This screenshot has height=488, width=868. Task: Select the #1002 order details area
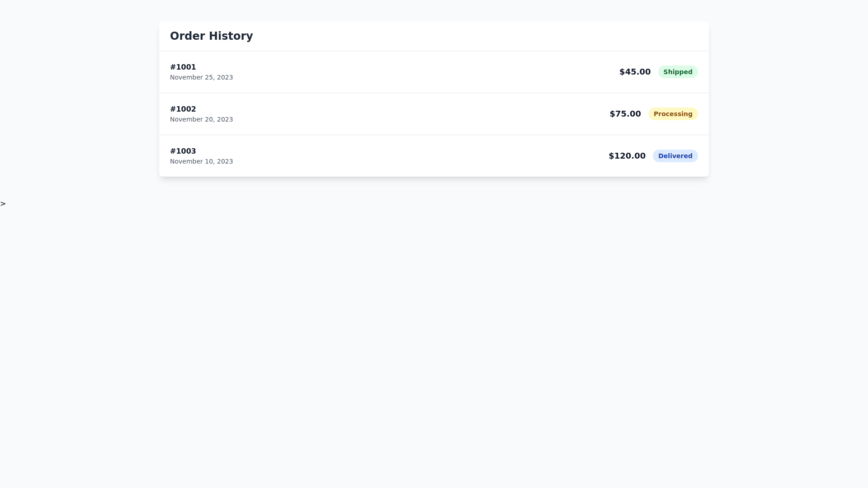tap(201, 113)
